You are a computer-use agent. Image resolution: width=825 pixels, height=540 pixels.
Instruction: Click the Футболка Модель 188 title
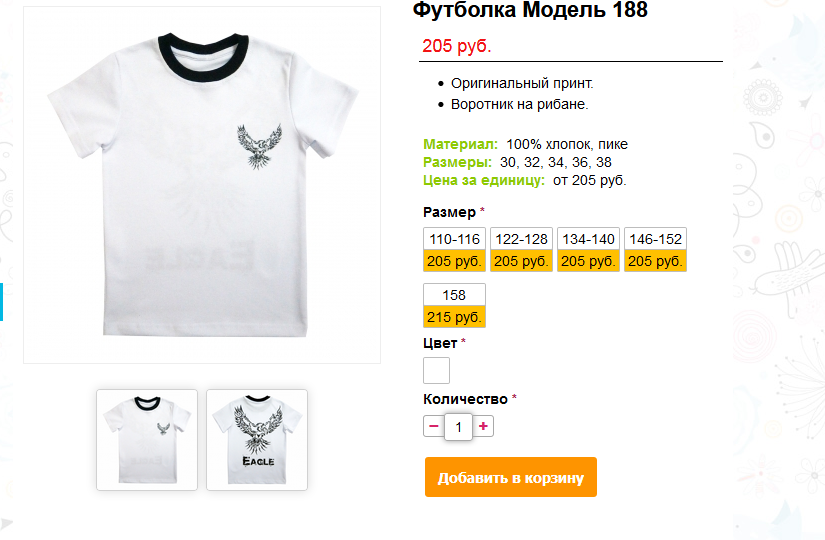pos(530,10)
